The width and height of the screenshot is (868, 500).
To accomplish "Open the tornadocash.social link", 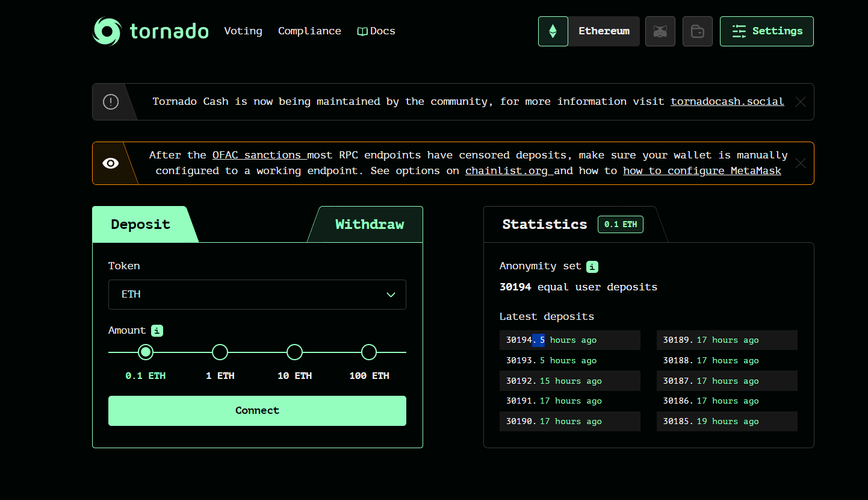I will click(727, 101).
